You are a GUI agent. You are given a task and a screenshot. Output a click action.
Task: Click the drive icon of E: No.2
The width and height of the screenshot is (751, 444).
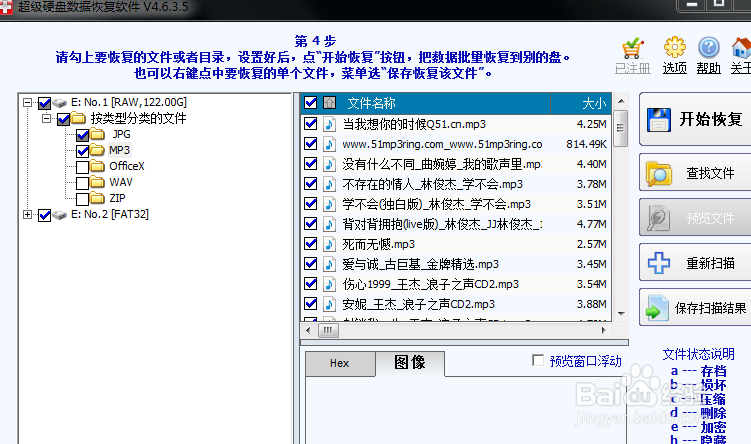[x=59, y=215]
